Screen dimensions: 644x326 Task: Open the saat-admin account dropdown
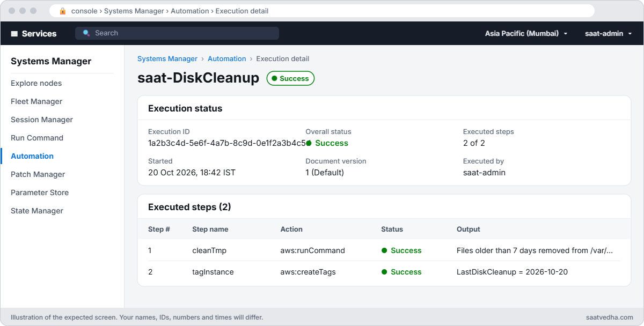point(608,33)
